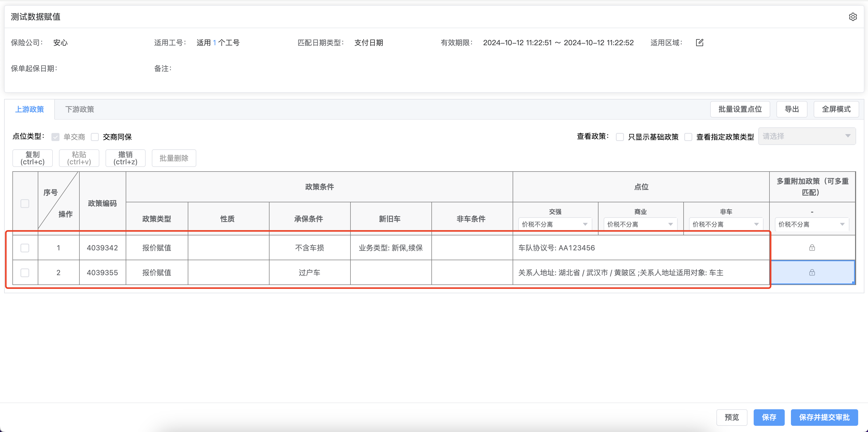
Task: Click 支付日期 value
Action: coord(369,43)
